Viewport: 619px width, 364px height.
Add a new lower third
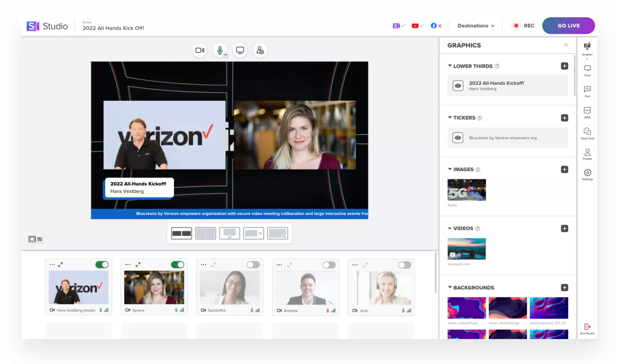pyautogui.click(x=564, y=66)
